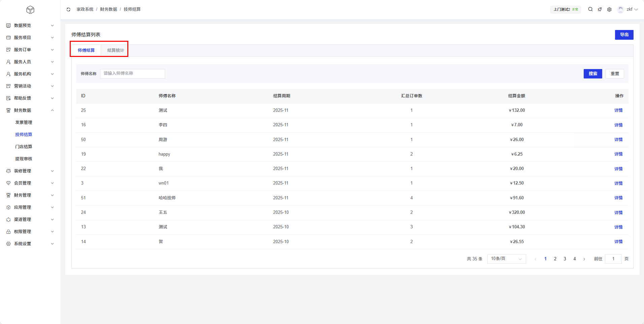Click 家政系统 in the breadcrumb
The height and width of the screenshot is (324, 644).
tap(85, 9)
